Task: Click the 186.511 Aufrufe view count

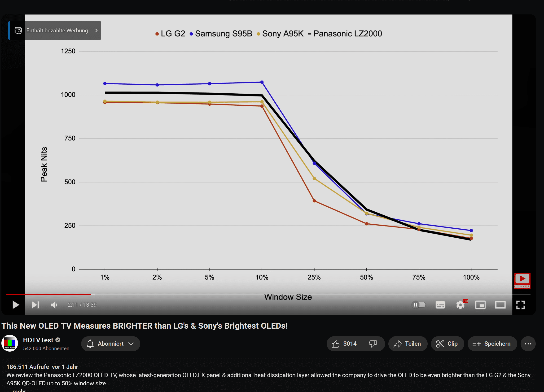Action: [28, 367]
